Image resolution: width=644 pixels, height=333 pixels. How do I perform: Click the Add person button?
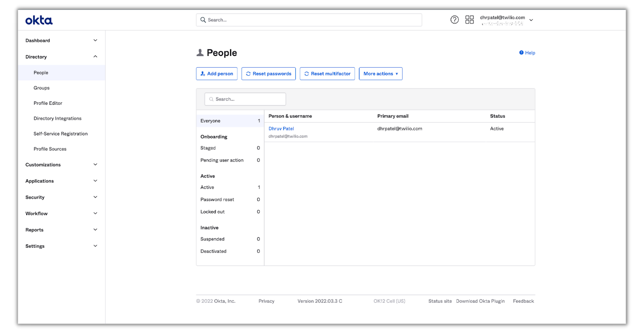coord(217,74)
